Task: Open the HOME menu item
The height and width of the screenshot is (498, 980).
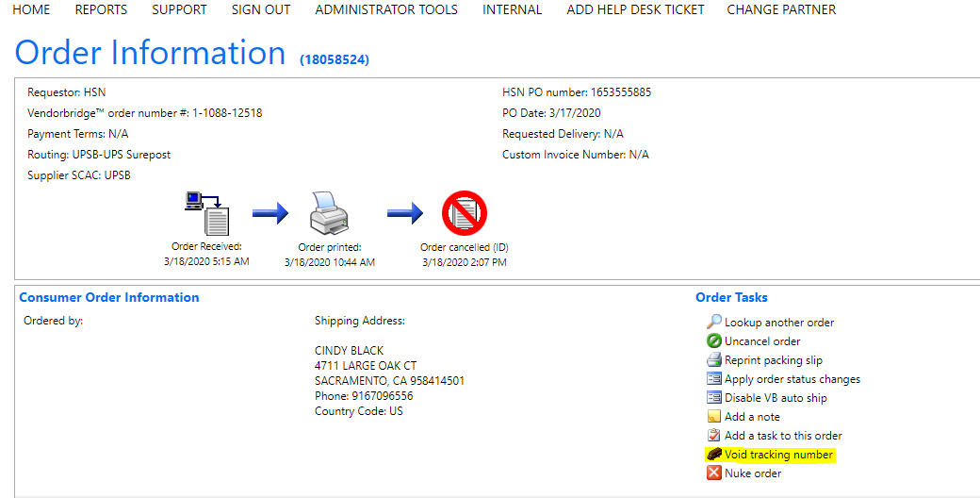Action: (x=31, y=10)
